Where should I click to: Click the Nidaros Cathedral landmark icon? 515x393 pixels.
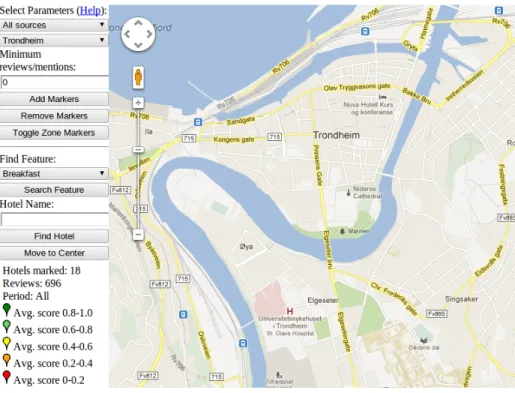(x=348, y=192)
